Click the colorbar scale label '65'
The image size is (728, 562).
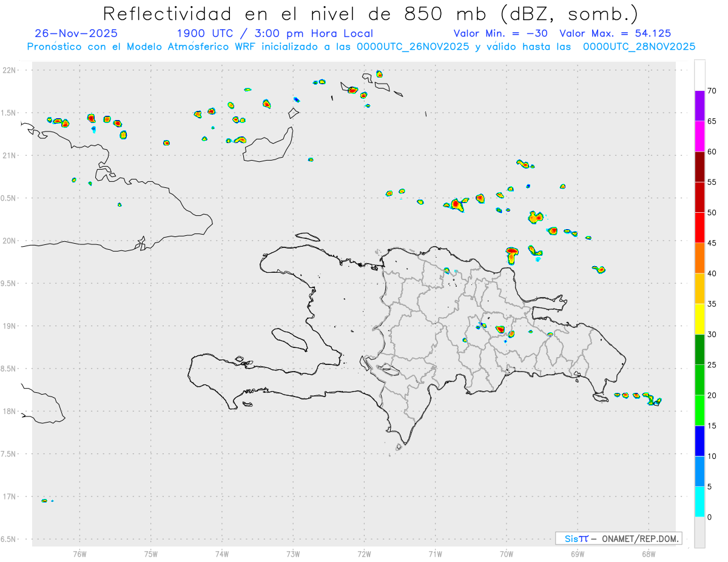click(712, 121)
